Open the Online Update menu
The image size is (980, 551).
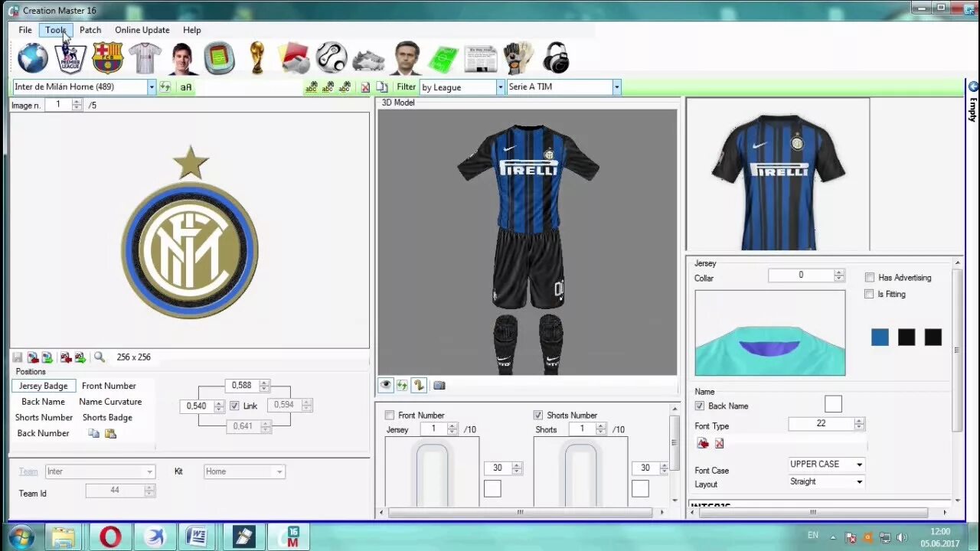142,30
